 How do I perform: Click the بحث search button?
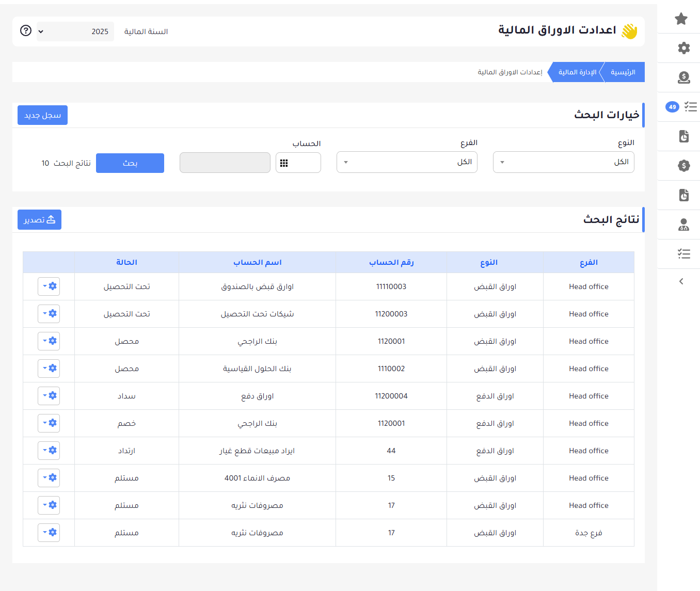[130, 163]
